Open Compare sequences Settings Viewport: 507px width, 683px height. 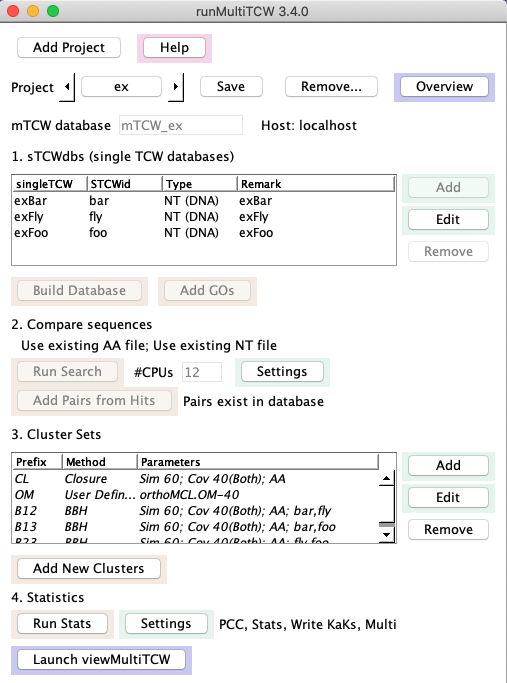(x=282, y=372)
